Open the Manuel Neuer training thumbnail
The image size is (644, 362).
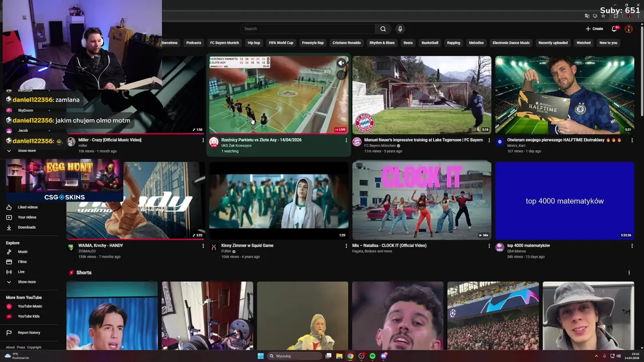point(422,95)
